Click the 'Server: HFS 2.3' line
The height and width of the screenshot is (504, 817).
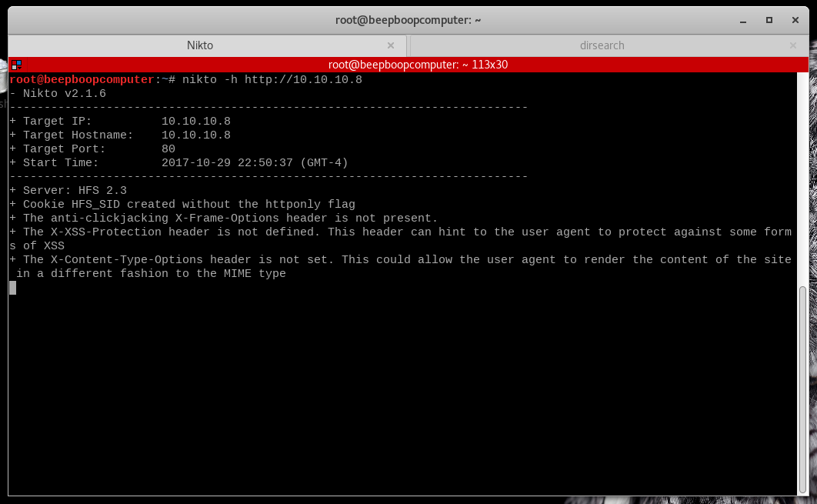coord(68,190)
